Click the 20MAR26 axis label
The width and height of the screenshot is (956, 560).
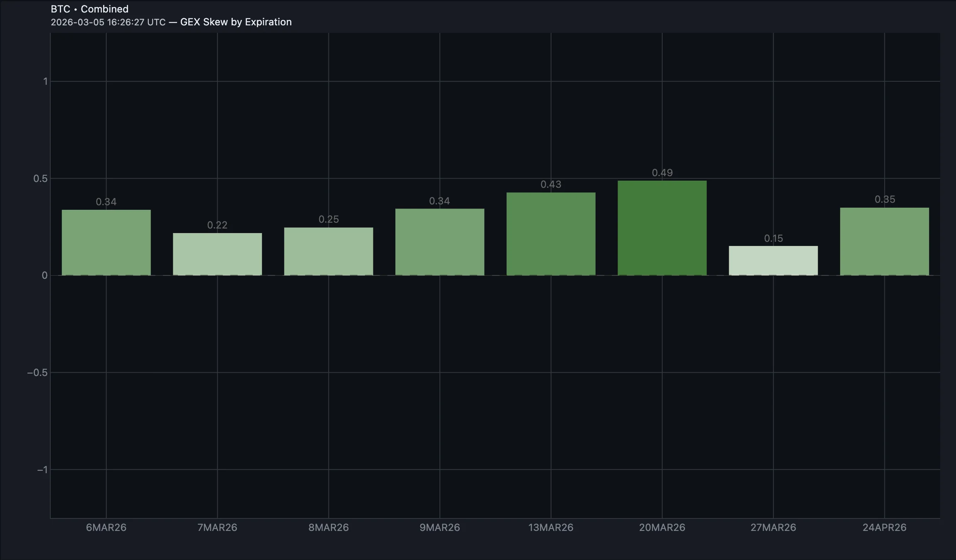click(662, 528)
